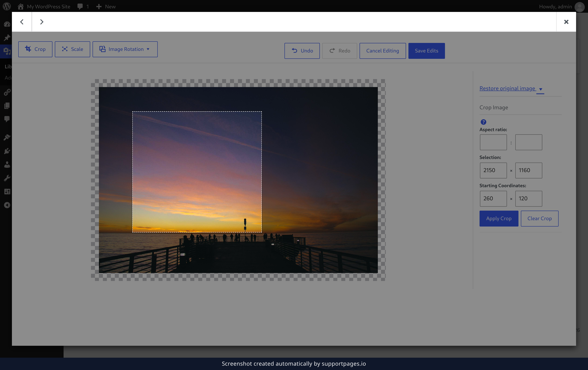Clear Crop selection
Screen dimensions: 588x370
[539, 218]
